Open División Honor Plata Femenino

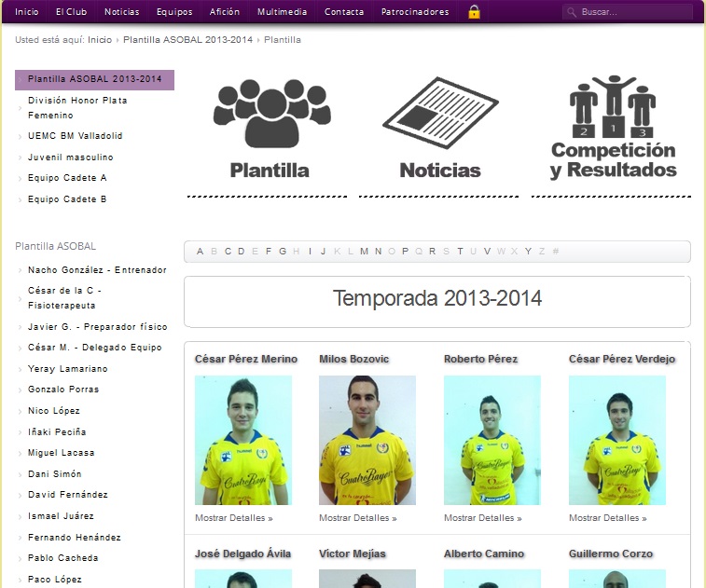(x=77, y=107)
